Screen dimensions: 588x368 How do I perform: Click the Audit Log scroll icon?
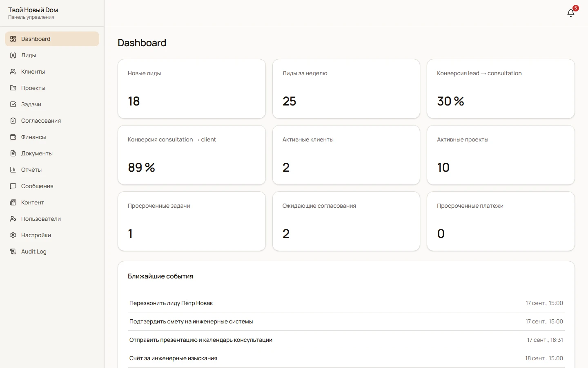13,251
